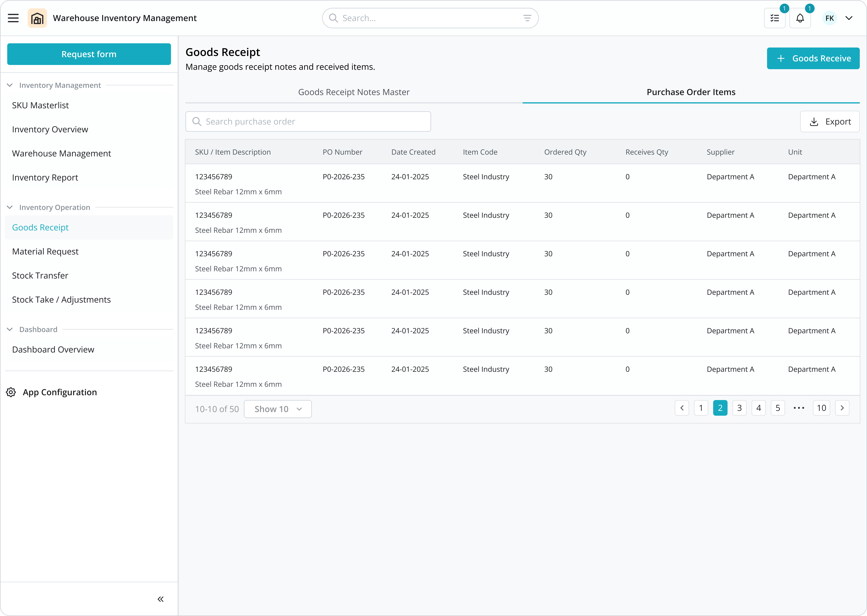Click the search filter icon in top bar
The height and width of the screenshot is (616, 867).
pyautogui.click(x=527, y=18)
